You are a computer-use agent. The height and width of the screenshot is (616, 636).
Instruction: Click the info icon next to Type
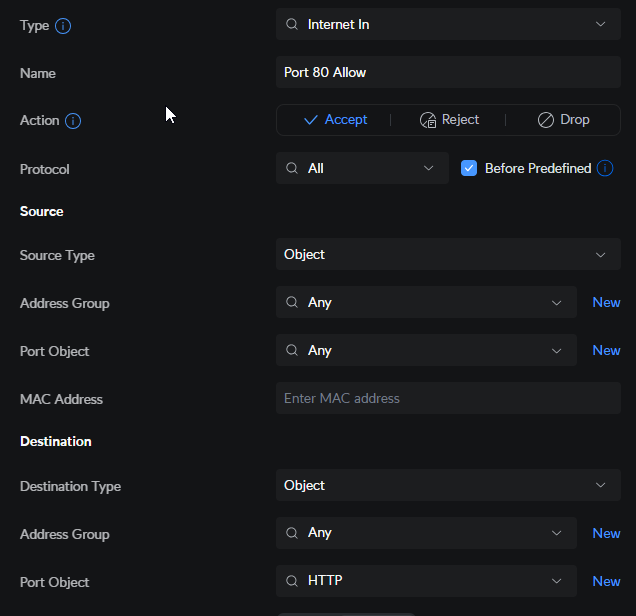click(x=63, y=26)
